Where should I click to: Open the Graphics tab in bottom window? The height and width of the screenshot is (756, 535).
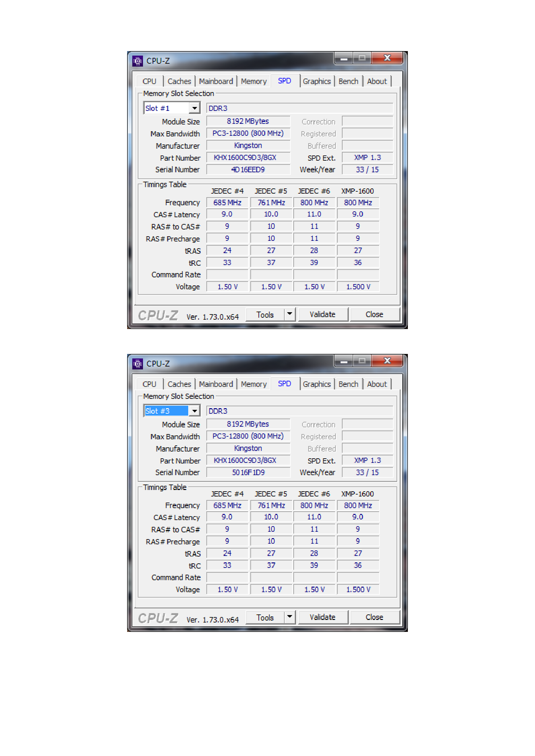317,384
